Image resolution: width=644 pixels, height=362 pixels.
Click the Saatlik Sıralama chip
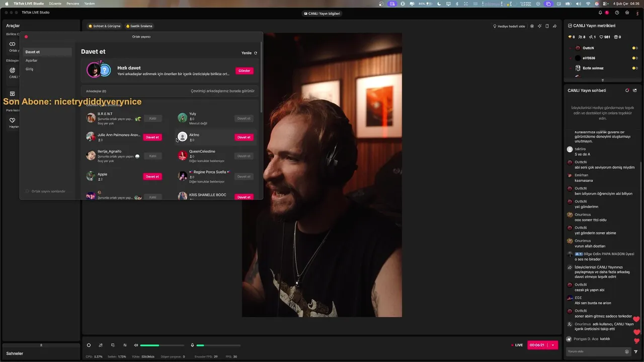coord(139,26)
